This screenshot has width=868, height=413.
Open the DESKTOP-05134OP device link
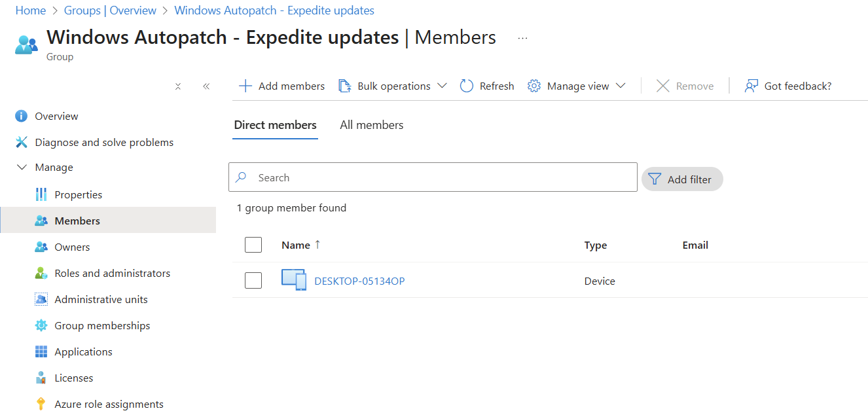(359, 281)
